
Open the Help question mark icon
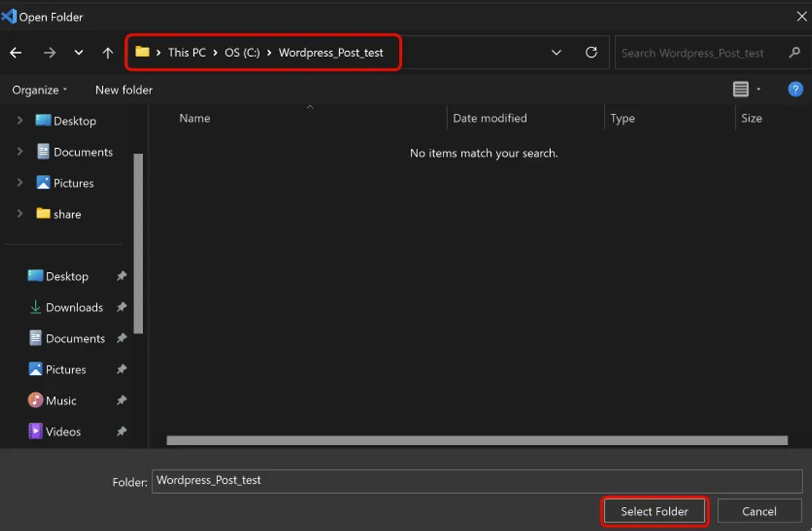point(795,90)
